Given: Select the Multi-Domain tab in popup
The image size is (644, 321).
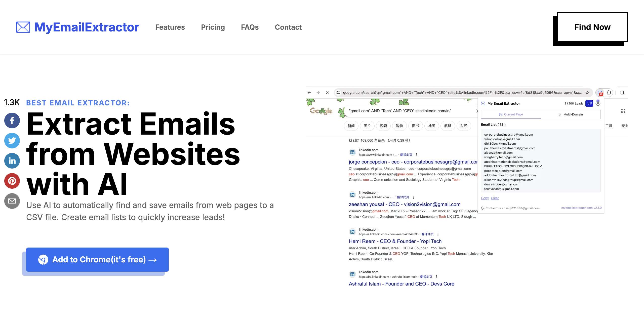Looking at the screenshot, I should coord(571,114).
